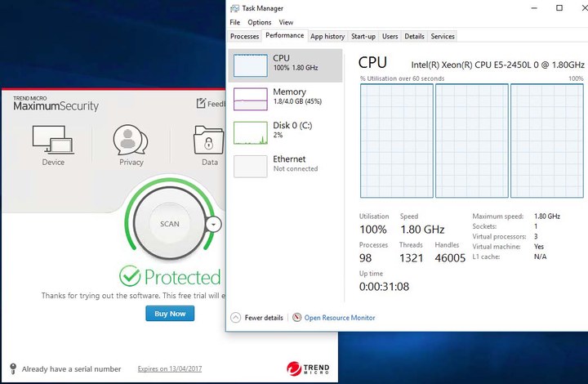Click the L1 cache value N/A
Image resolution: width=588 pixels, height=384 pixels.
[540, 257]
